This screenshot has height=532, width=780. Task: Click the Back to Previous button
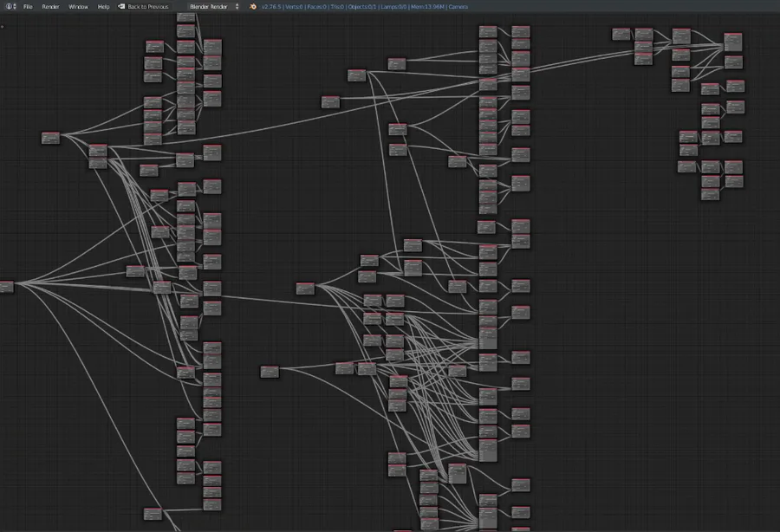(144, 6)
